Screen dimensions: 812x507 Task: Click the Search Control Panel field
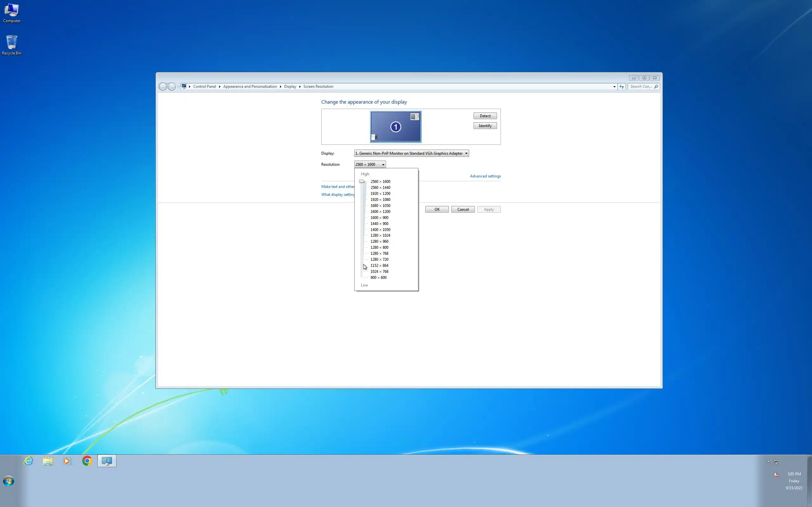[641, 87]
